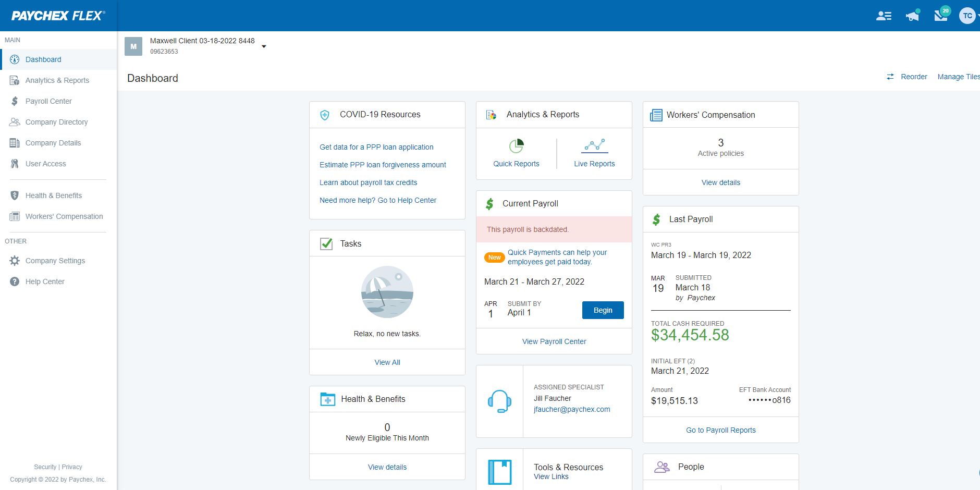
Task: Click the Health & Benefits shield icon
Action: pos(15,195)
